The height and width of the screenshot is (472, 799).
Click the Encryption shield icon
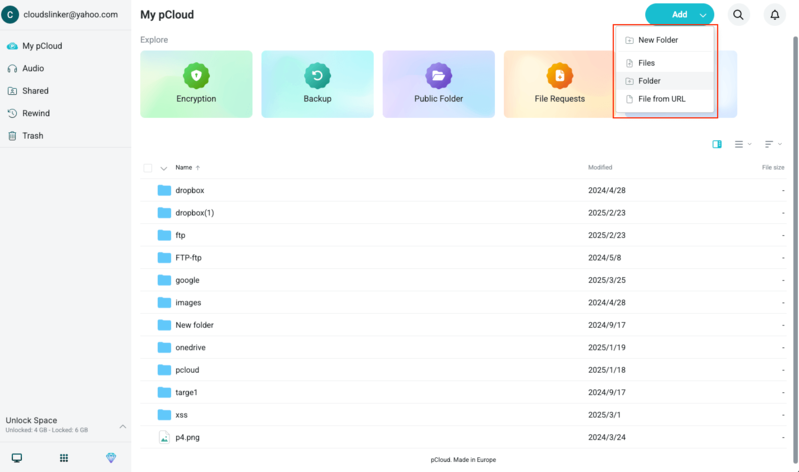coord(196,76)
